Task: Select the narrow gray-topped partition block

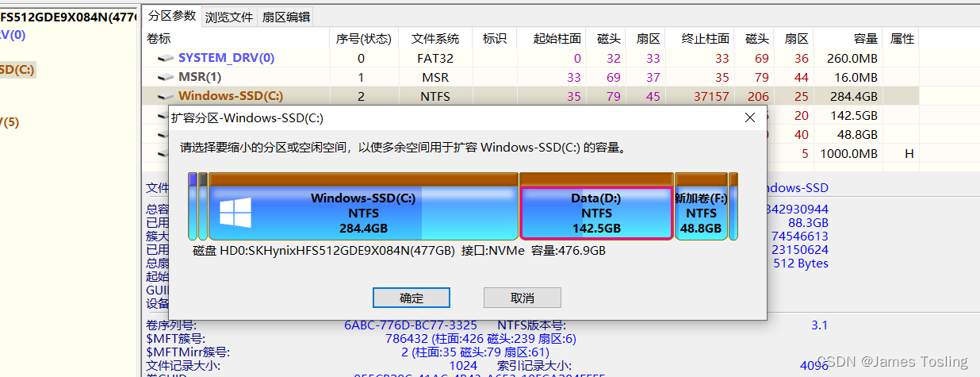Action: tap(203, 206)
